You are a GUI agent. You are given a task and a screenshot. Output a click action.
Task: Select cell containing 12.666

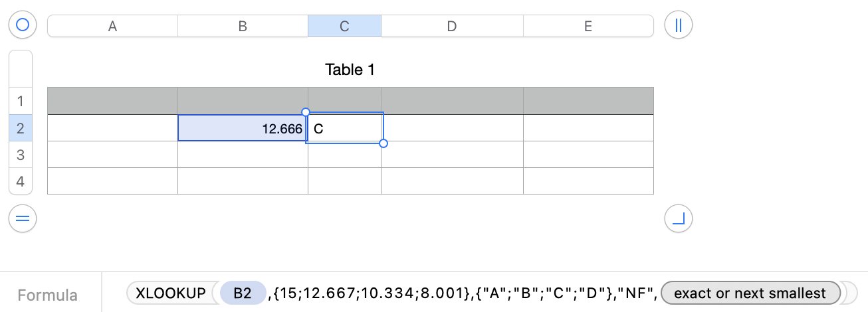click(243, 129)
